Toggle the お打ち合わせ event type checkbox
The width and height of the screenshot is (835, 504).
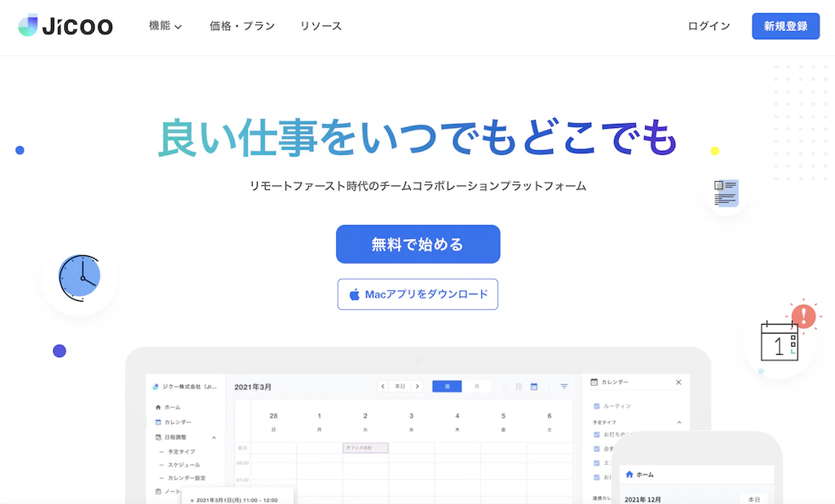[596, 434]
